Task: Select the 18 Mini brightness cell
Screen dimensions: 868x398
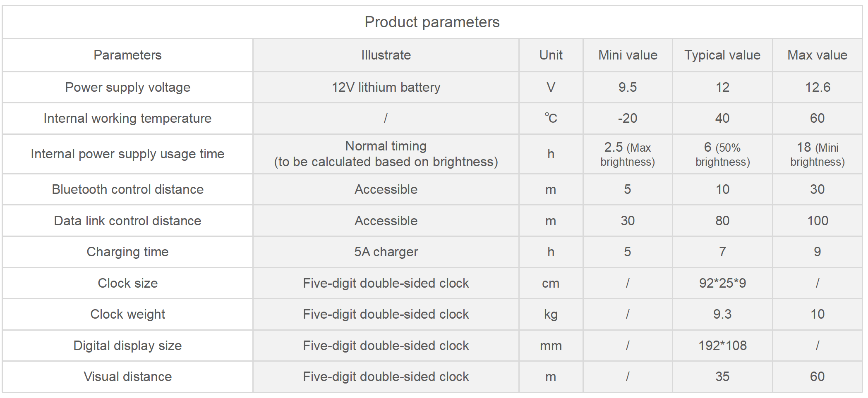Action: click(x=817, y=154)
